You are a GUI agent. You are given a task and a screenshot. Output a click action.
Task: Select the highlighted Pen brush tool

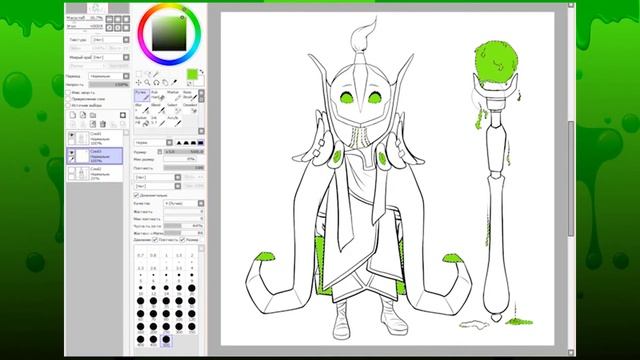[142, 96]
